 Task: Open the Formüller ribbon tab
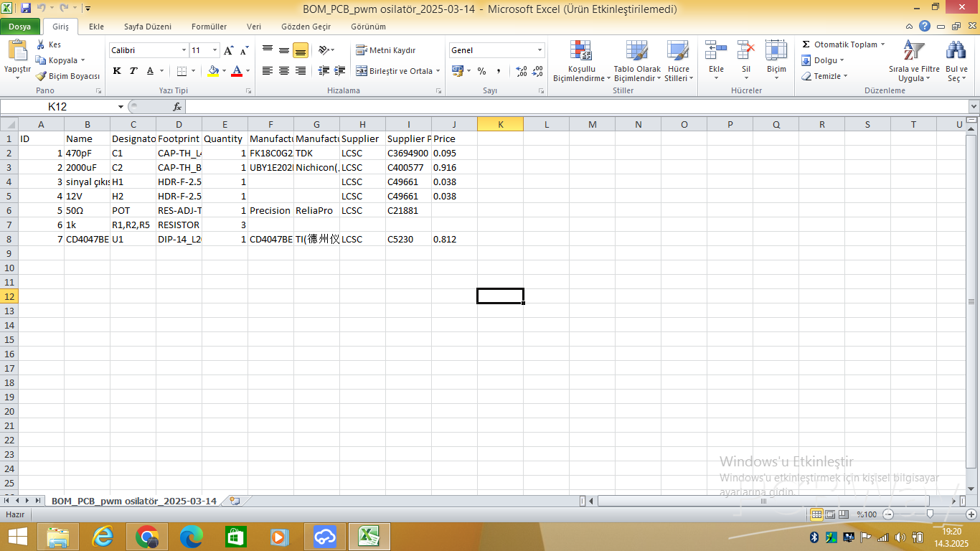209,27
